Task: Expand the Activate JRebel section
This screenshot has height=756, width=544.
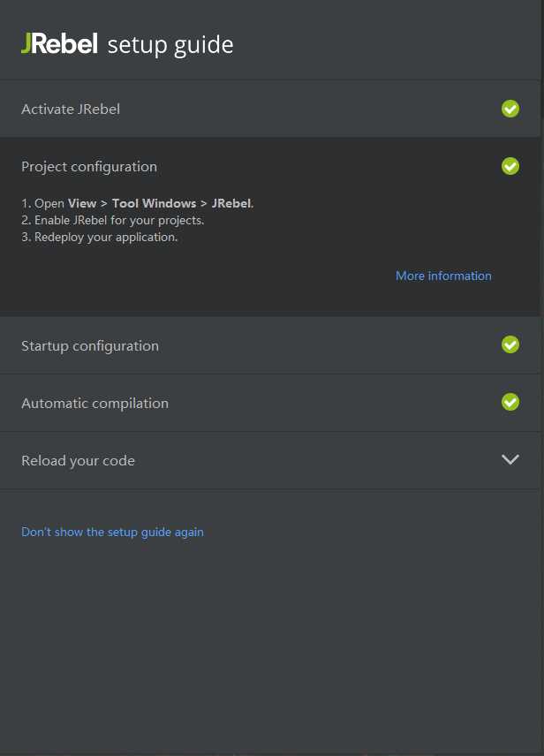Action: pos(71,110)
